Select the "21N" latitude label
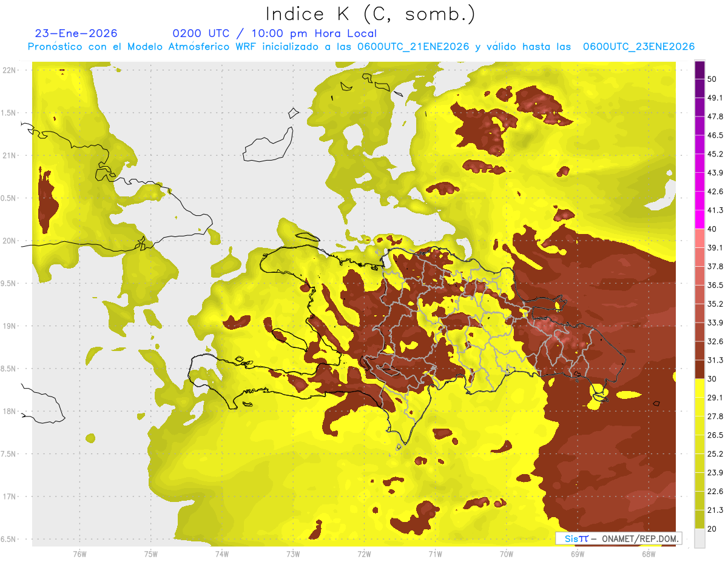The image size is (728, 562). click(x=9, y=156)
